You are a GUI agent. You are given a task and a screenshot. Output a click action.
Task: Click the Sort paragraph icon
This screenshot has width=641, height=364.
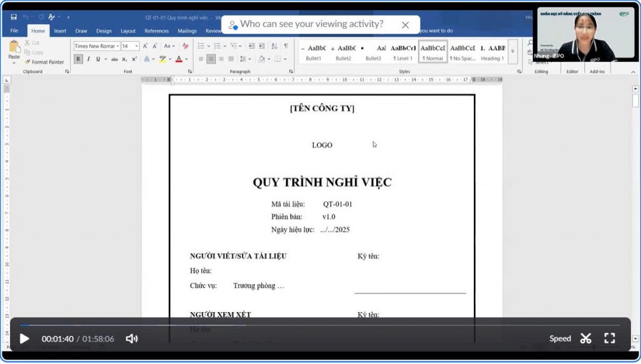tap(274, 46)
